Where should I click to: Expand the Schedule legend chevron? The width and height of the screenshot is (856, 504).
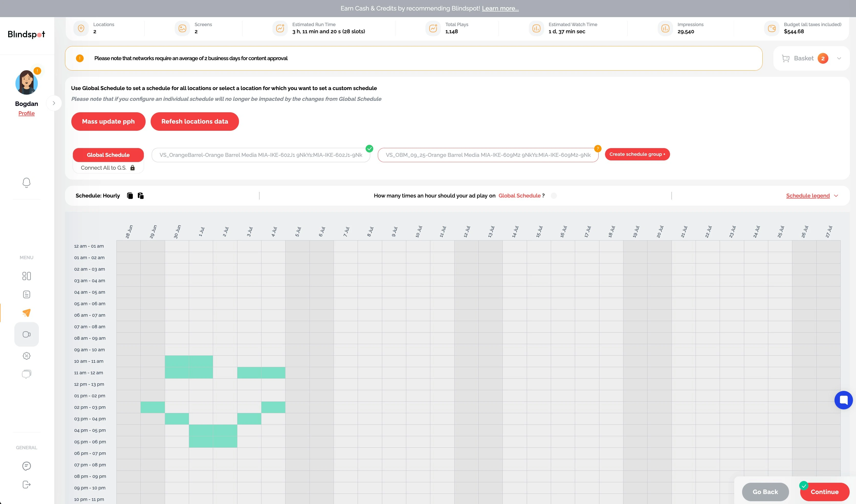(836, 196)
